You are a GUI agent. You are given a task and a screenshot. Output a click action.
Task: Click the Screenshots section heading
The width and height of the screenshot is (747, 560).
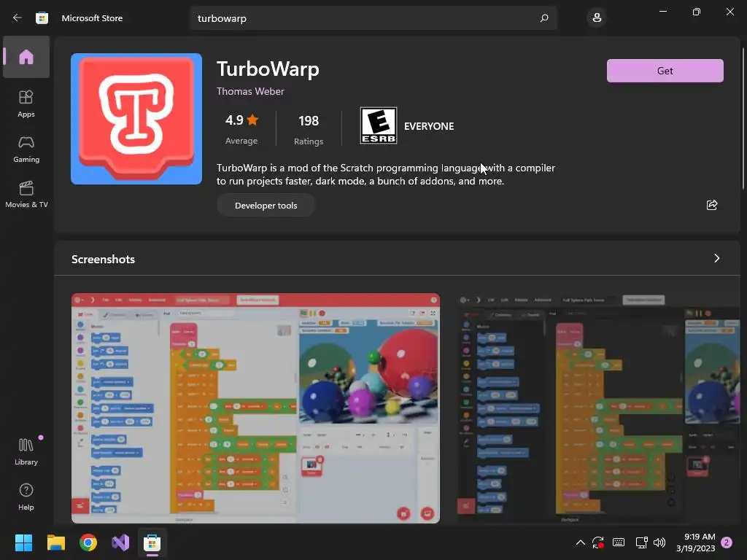coord(103,259)
